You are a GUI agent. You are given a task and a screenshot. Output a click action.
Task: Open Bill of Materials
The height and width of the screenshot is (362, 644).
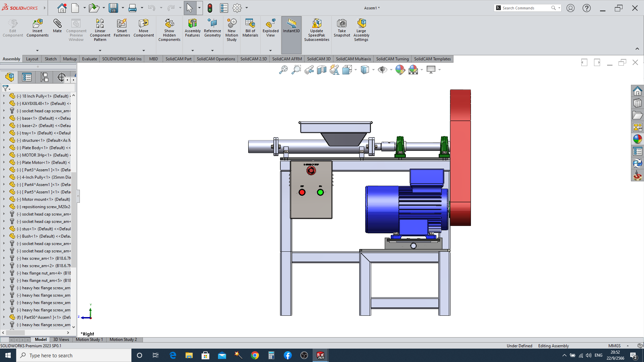click(x=250, y=28)
